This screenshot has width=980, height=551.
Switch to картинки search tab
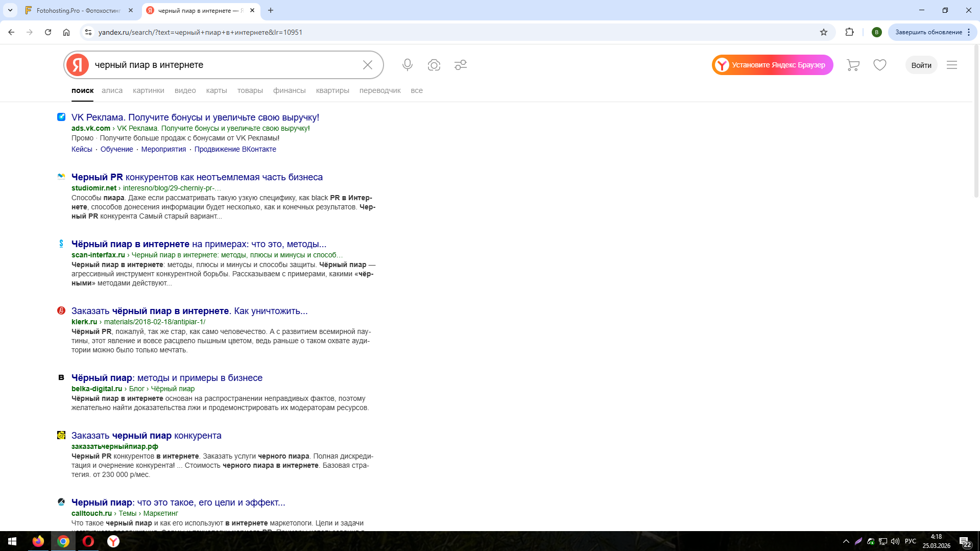click(149, 90)
